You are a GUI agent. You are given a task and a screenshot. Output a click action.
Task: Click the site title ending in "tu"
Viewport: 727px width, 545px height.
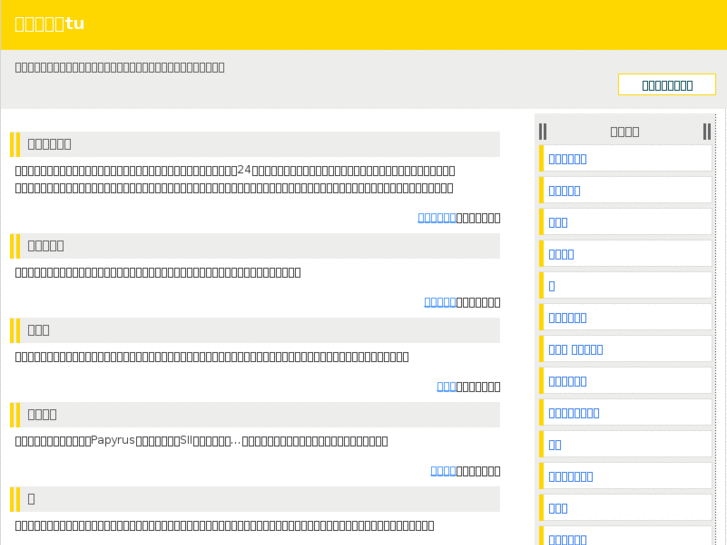(x=50, y=24)
